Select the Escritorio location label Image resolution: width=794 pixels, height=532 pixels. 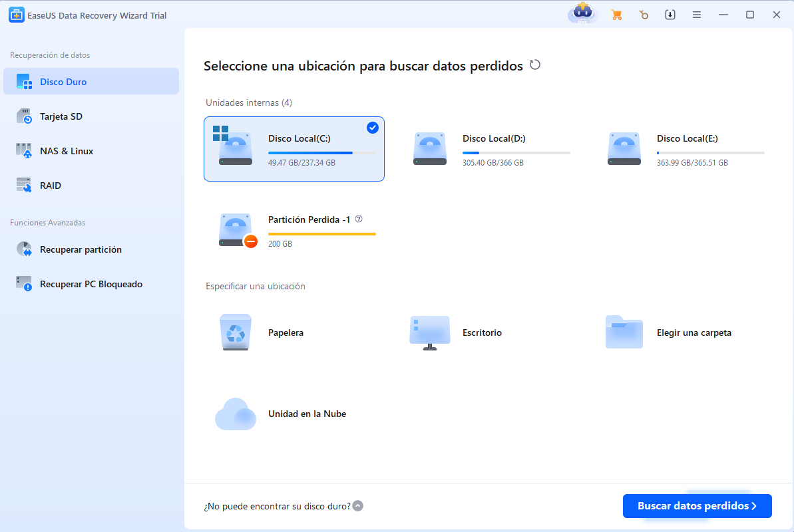(x=482, y=332)
